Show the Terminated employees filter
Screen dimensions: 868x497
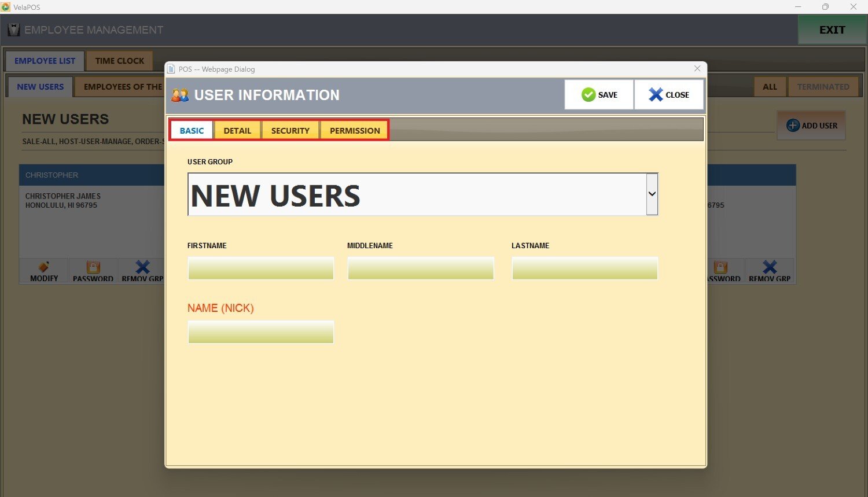pos(823,87)
